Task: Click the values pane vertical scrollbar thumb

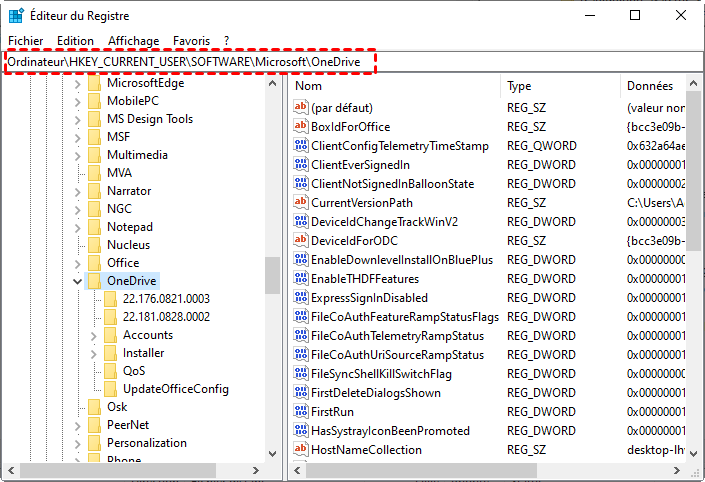Action: (693, 171)
